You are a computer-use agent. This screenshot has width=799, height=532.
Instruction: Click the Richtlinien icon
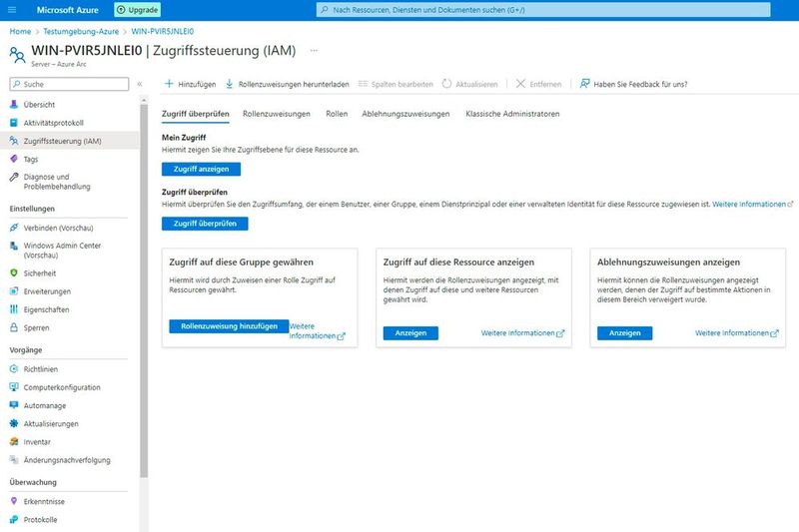14,368
